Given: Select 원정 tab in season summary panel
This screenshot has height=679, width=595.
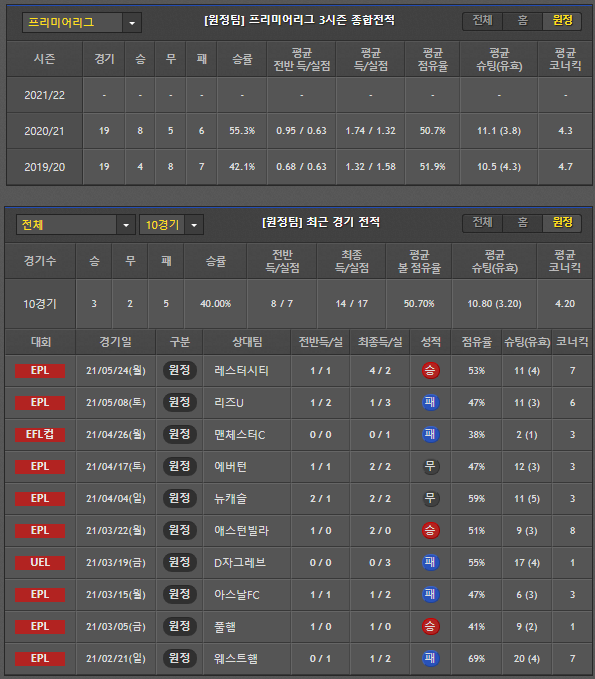Looking at the screenshot, I should 562,20.
